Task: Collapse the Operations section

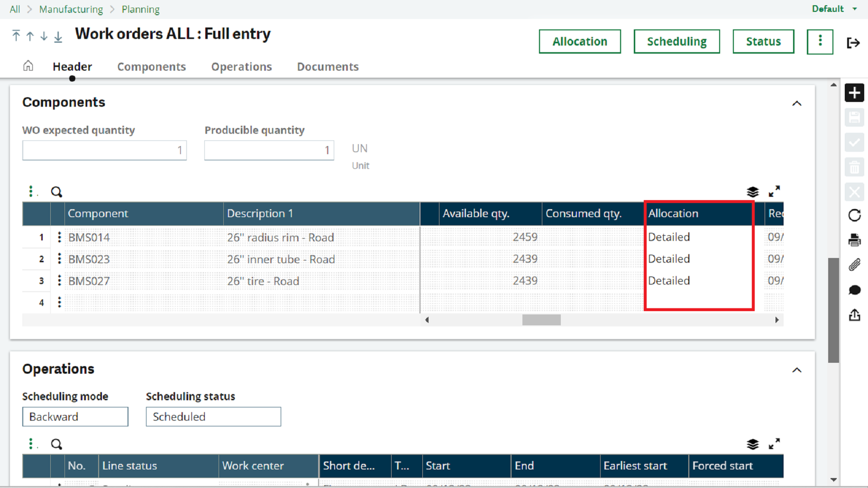Action: coord(797,370)
